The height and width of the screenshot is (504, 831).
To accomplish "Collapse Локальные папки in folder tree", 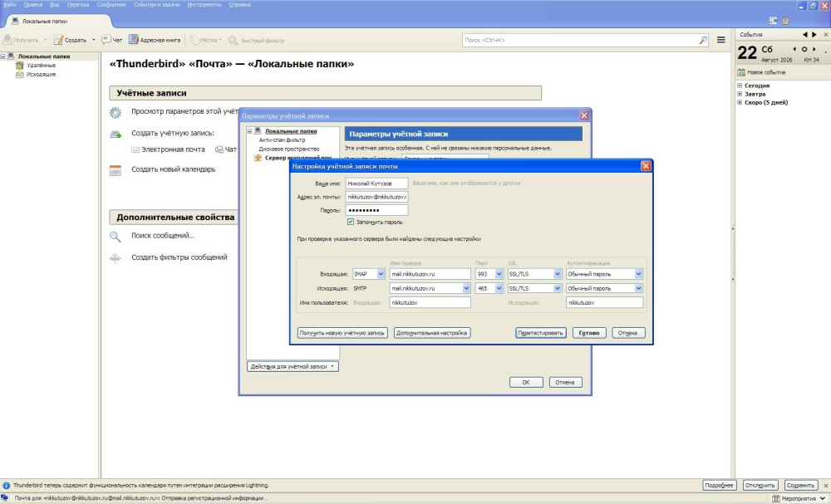I will pyautogui.click(x=2, y=56).
